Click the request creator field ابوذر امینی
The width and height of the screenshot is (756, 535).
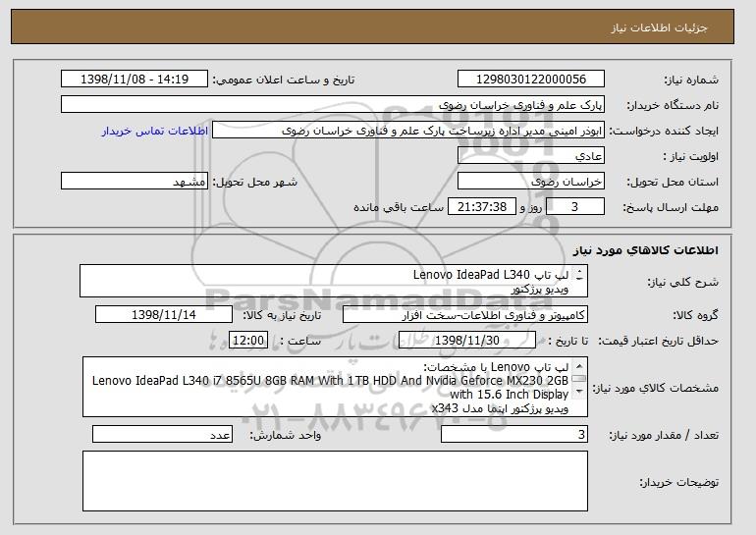(408, 131)
